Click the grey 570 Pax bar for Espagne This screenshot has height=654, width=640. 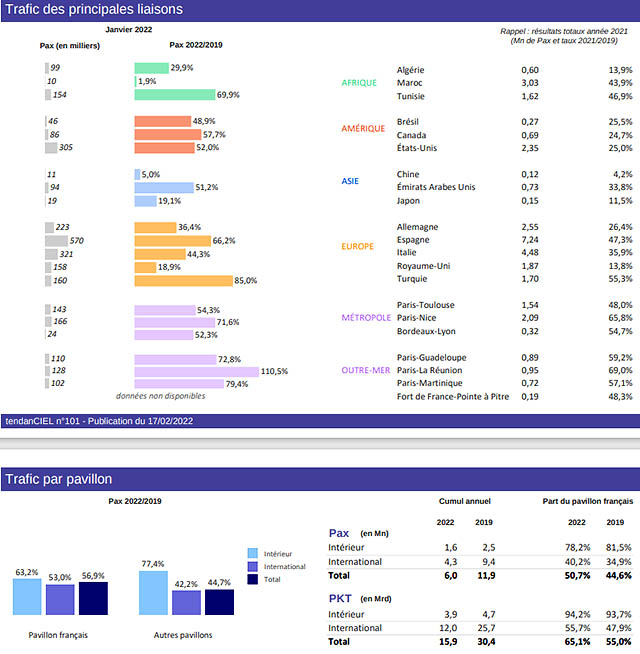(x=57, y=241)
